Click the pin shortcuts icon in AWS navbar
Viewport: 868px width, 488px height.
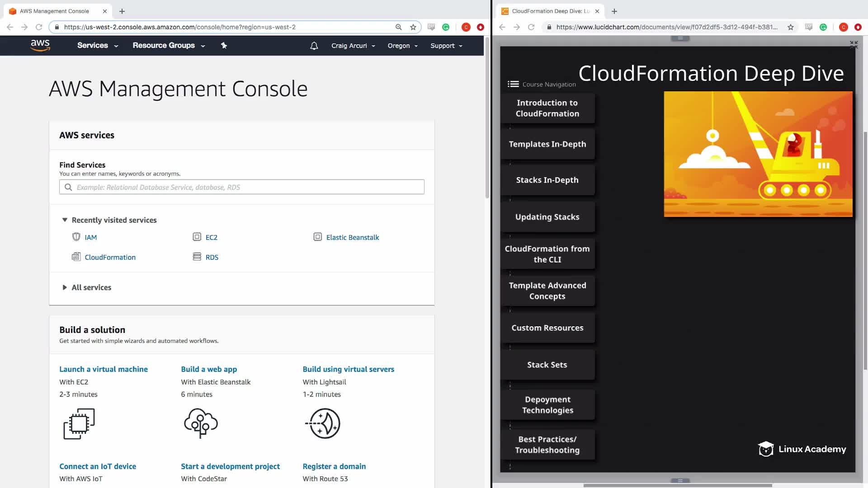(224, 45)
